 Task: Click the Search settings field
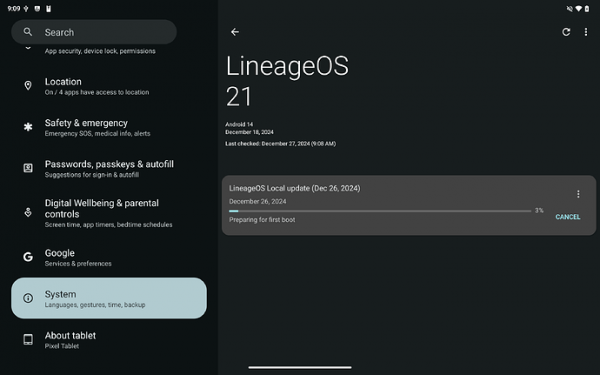tap(94, 32)
